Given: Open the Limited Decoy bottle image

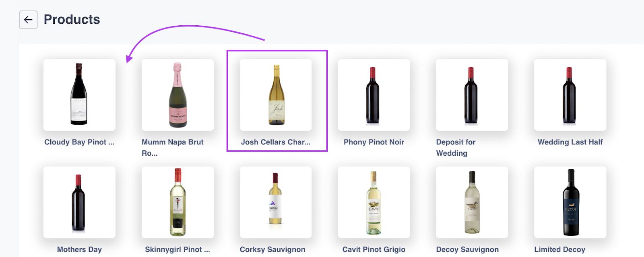Looking at the screenshot, I should coord(570,202).
